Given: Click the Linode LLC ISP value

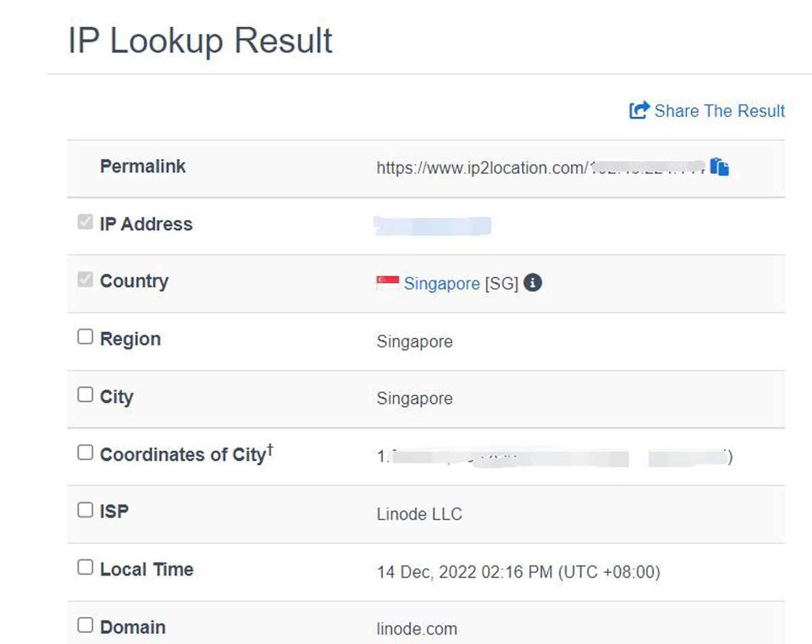Looking at the screenshot, I should (x=420, y=514).
